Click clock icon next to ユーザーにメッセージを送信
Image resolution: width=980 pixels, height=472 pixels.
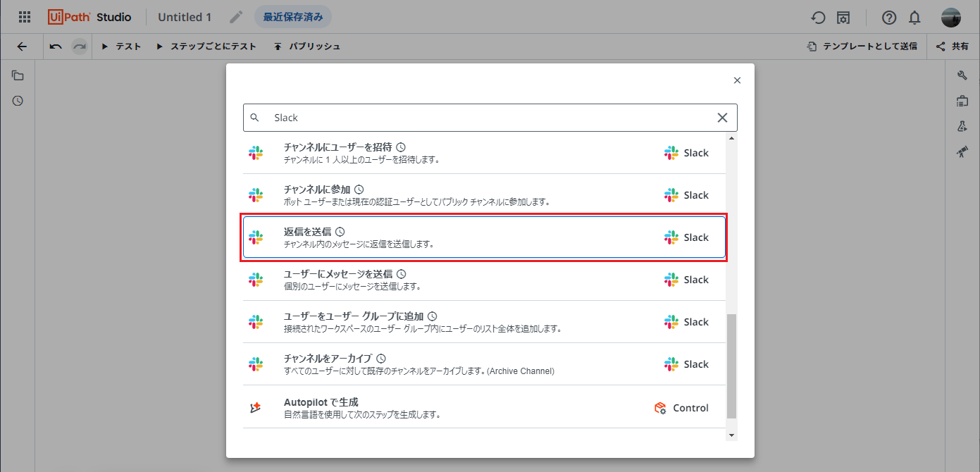[x=402, y=273]
